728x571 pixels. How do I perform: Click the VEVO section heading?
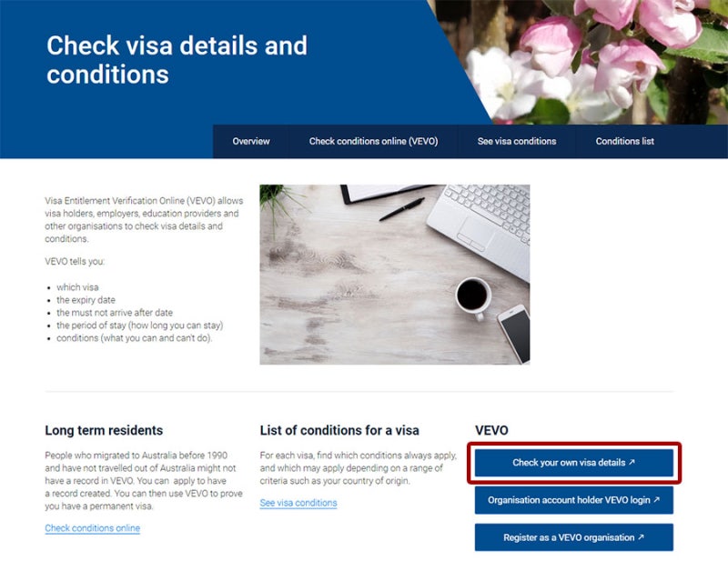(491, 430)
